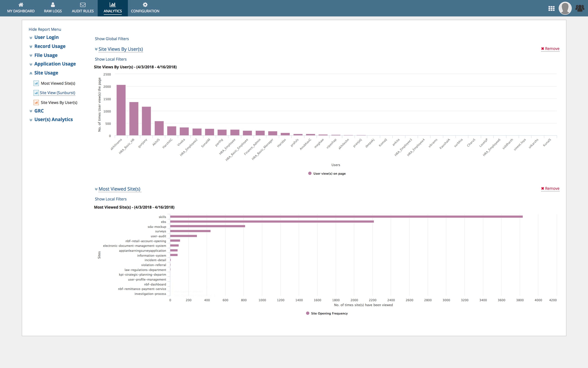
Task: Show Local Filters for Site Views By User(s)
Action: tap(111, 59)
